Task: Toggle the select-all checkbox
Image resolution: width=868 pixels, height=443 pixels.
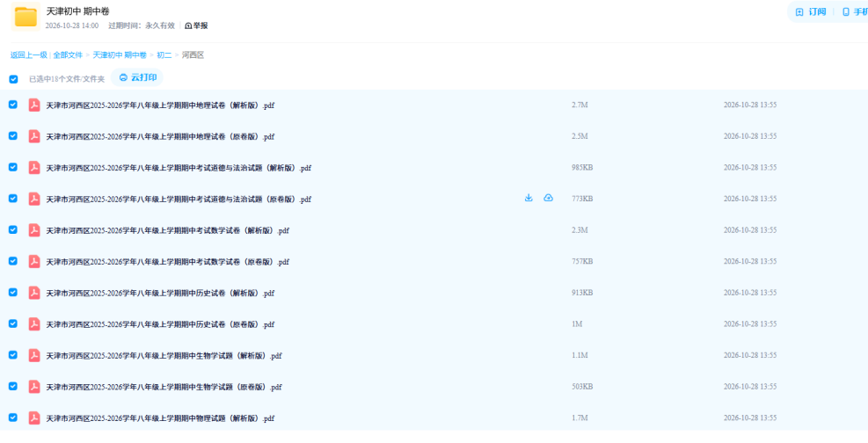Action: (x=13, y=79)
